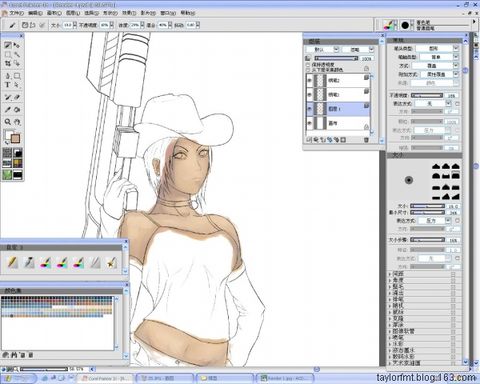Delete layer with Layers trash icon
Image resolution: width=480 pixels, height=384 pixels.
366,140
